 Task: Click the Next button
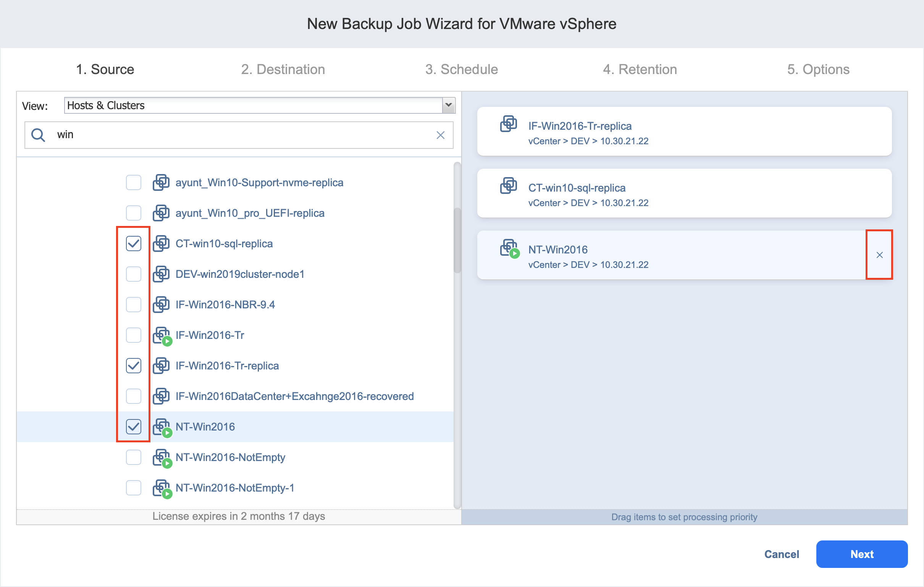click(x=862, y=555)
